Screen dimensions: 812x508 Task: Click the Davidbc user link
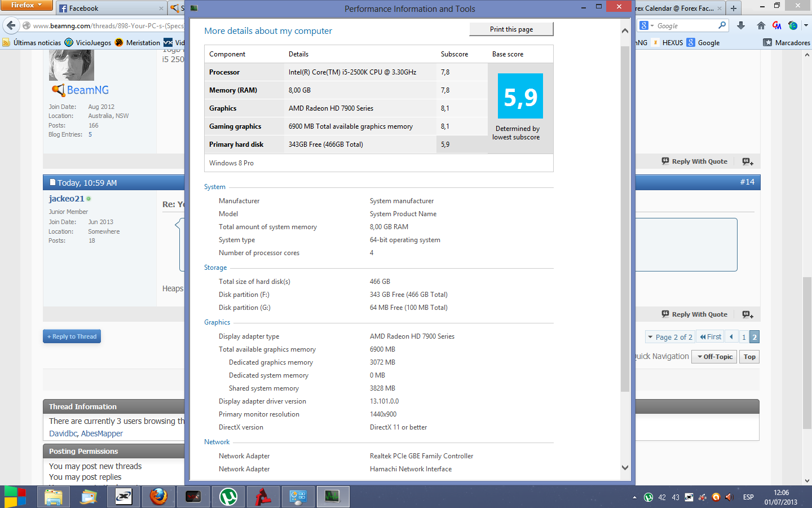[x=63, y=433]
